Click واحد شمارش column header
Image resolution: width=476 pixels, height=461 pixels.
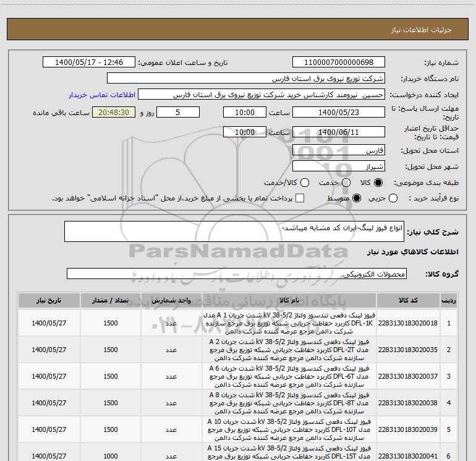[x=171, y=301]
